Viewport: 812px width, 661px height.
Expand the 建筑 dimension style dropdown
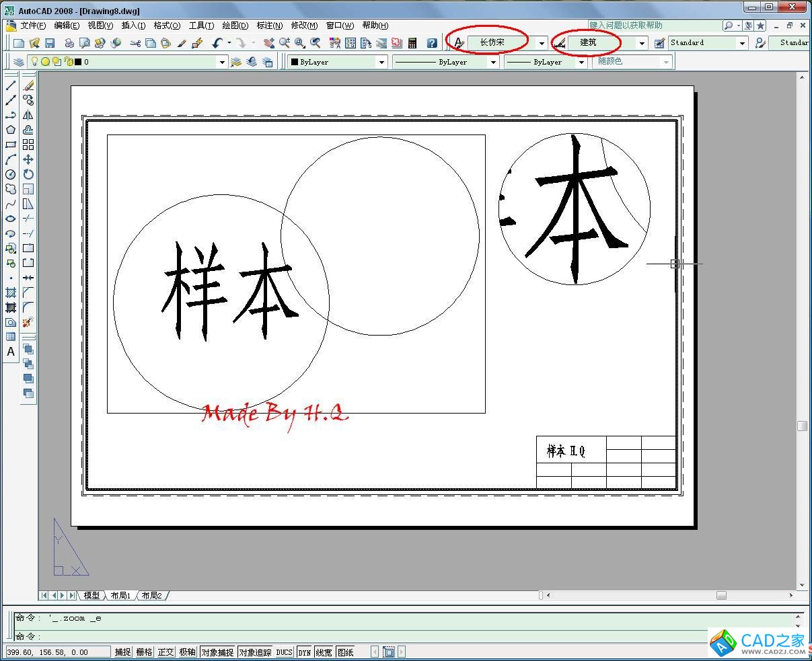(642, 43)
